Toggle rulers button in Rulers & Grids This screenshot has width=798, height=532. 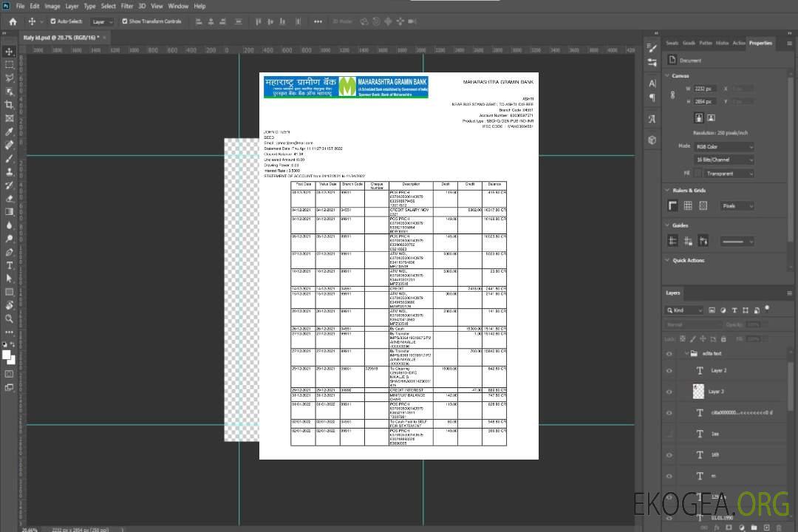(x=673, y=205)
